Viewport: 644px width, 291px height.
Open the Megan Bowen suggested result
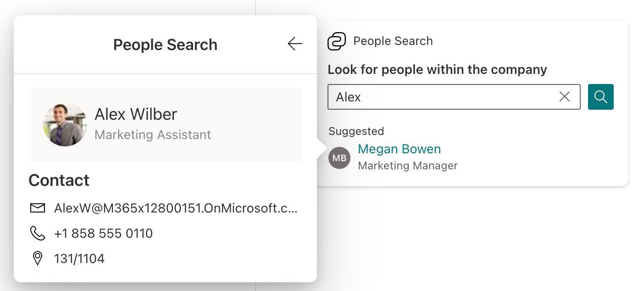[399, 149]
